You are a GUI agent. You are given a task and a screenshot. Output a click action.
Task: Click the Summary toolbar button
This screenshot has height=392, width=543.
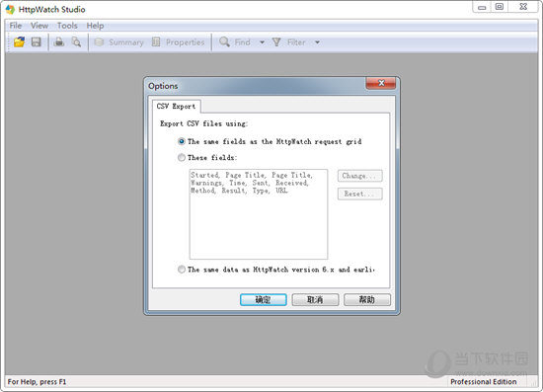118,42
